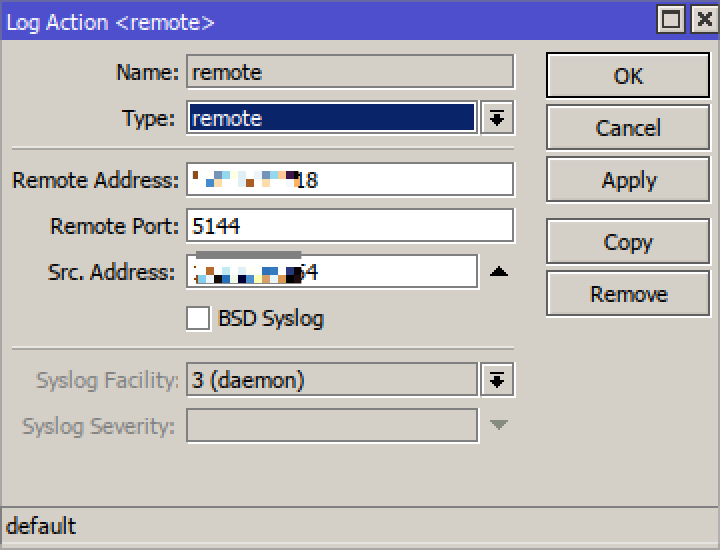The height and width of the screenshot is (550, 720).
Task: Enable the BSD Syslog checkbox
Action: 199,319
